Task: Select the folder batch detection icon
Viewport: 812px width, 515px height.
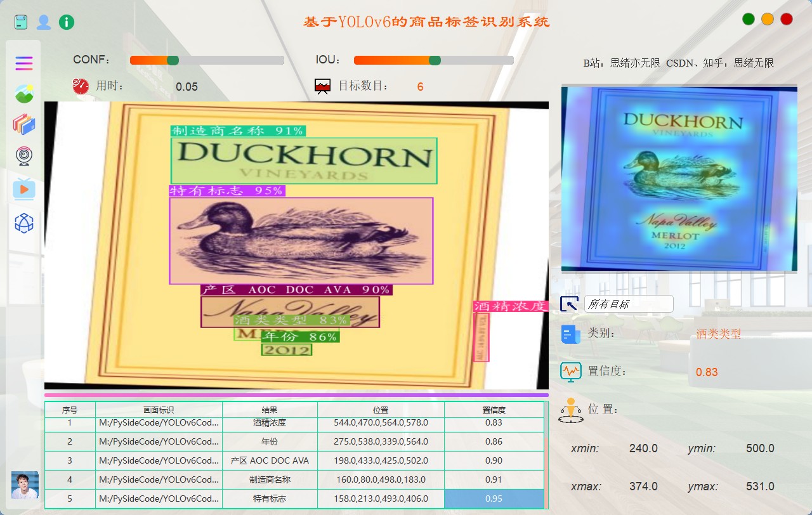Action: click(24, 124)
